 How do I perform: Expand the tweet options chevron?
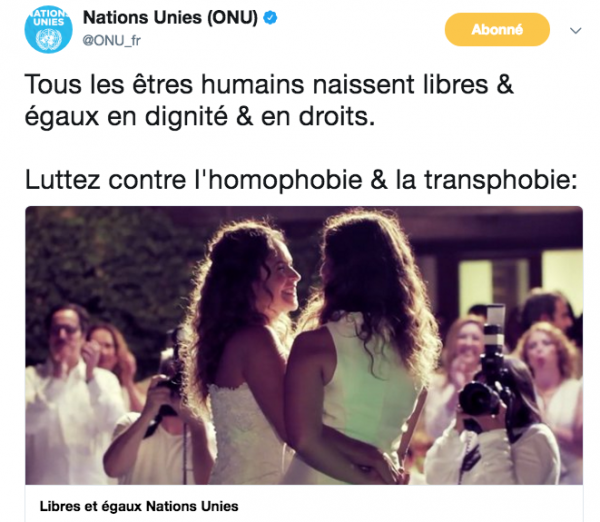(576, 30)
